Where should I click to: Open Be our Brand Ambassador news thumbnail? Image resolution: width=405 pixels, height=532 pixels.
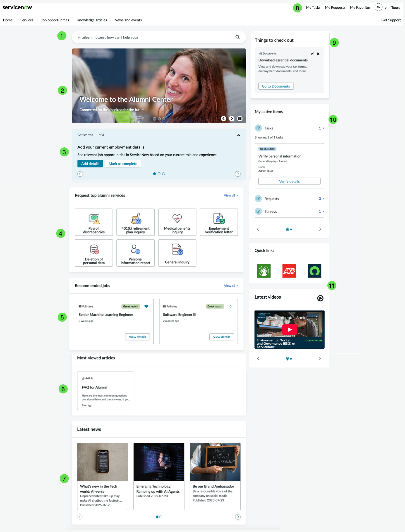click(215, 462)
